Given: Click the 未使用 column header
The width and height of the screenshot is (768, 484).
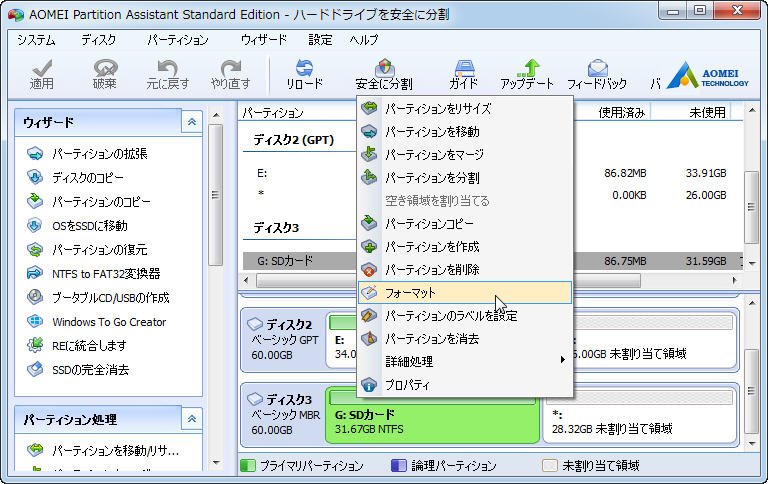Looking at the screenshot, I should pyautogui.click(x=707, y=113).
